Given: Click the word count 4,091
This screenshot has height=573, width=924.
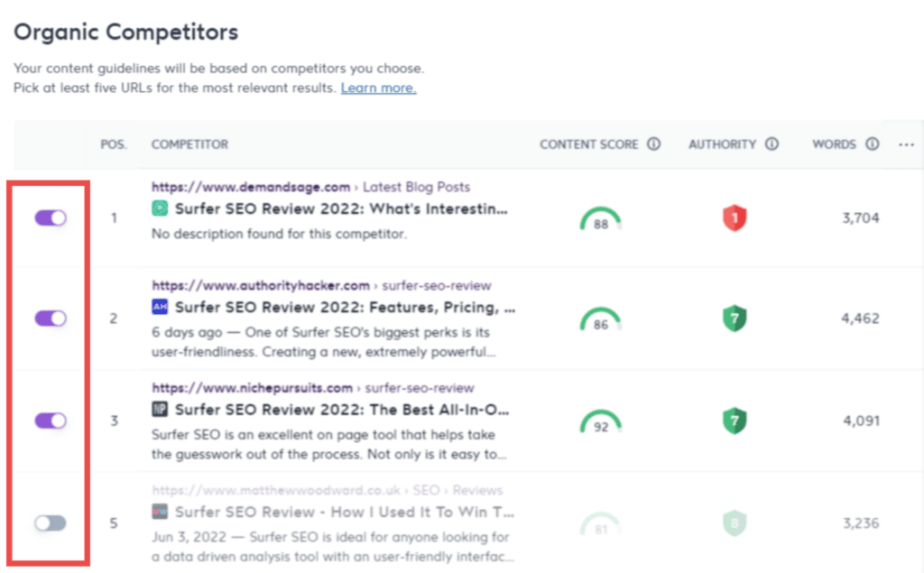Looking at the screenshot, I should 861,421.
